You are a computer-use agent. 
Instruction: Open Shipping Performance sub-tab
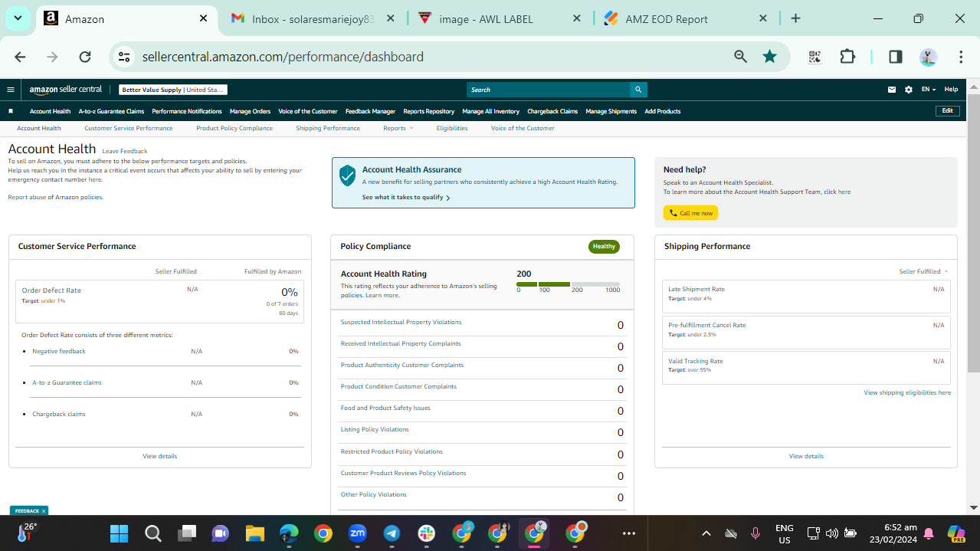[x=328, y=128]
